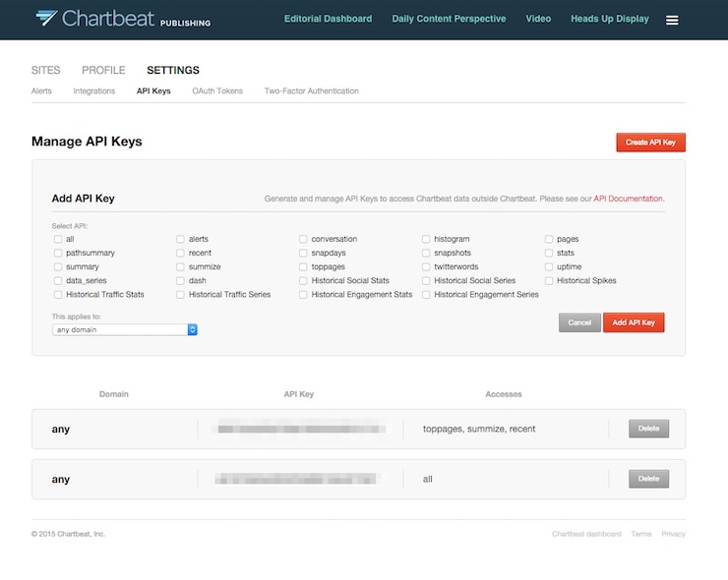Viewport: 728px width, 580px height.
Task: Select the API Keys subtab
Action: (x=153, y=91)
